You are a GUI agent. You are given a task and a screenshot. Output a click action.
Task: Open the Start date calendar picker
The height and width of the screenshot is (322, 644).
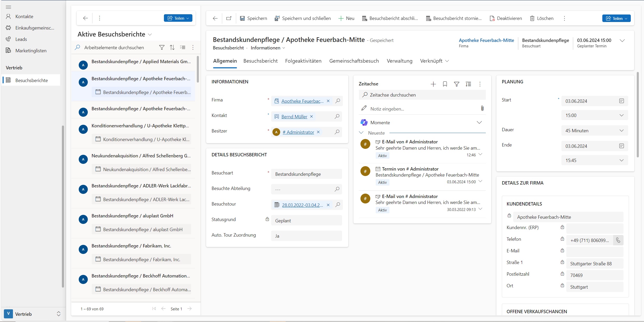click(x=621, y=101)
